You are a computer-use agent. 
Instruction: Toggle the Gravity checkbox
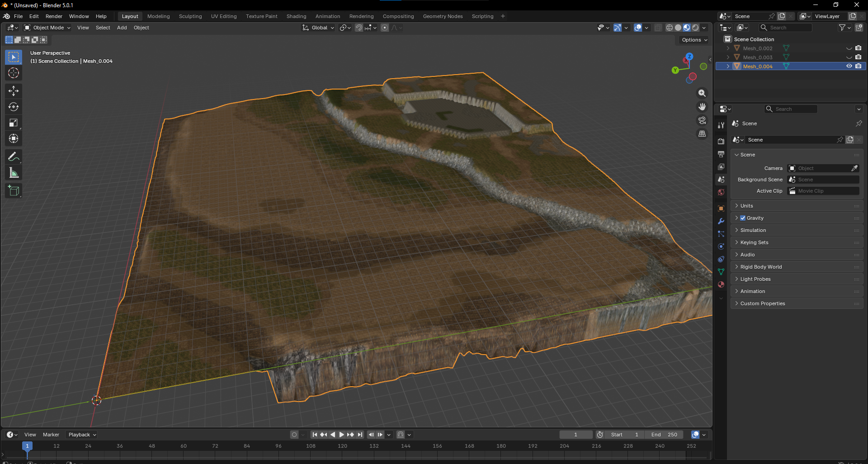pos(743,218)
